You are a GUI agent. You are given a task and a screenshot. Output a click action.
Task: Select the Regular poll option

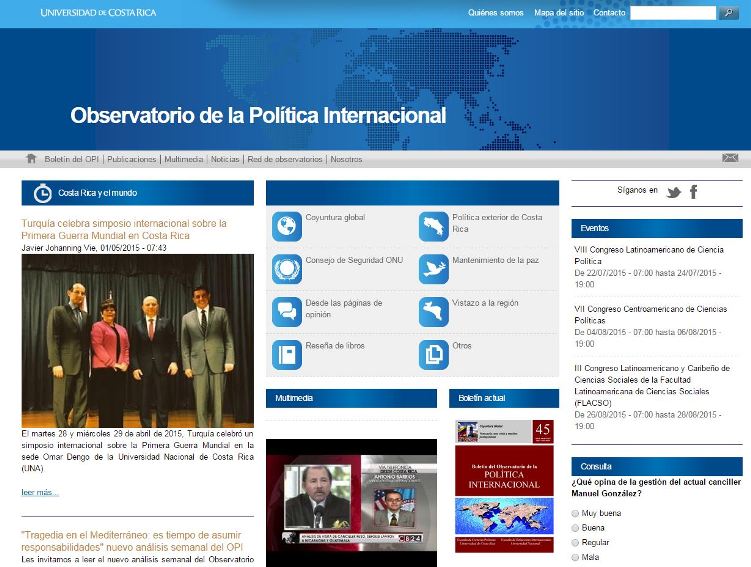point(575,543)
